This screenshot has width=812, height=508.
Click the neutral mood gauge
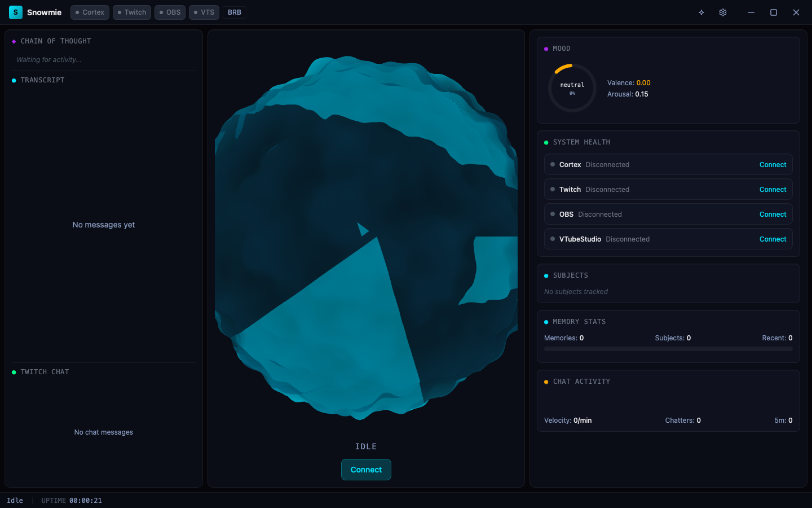click(572, 88)
